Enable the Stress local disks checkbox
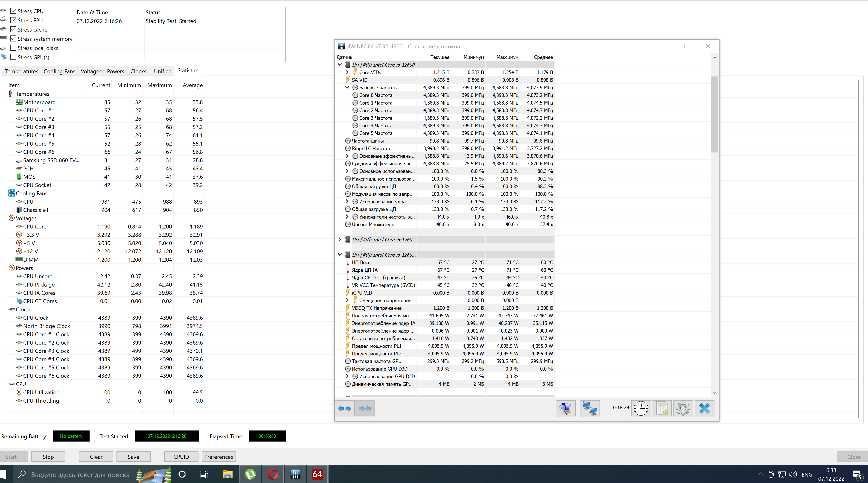This screenshot has height=483, width=868. (14, 48)
